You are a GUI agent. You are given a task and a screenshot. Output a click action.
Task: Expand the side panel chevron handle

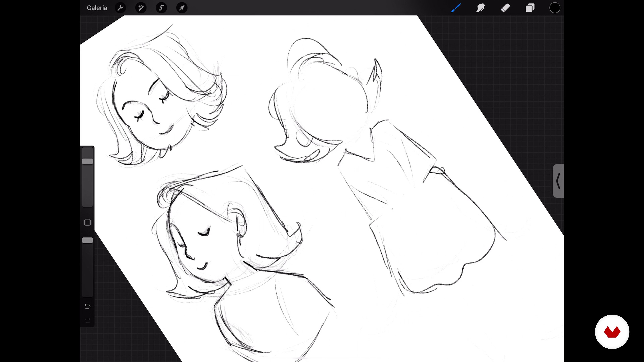point(558,181)
